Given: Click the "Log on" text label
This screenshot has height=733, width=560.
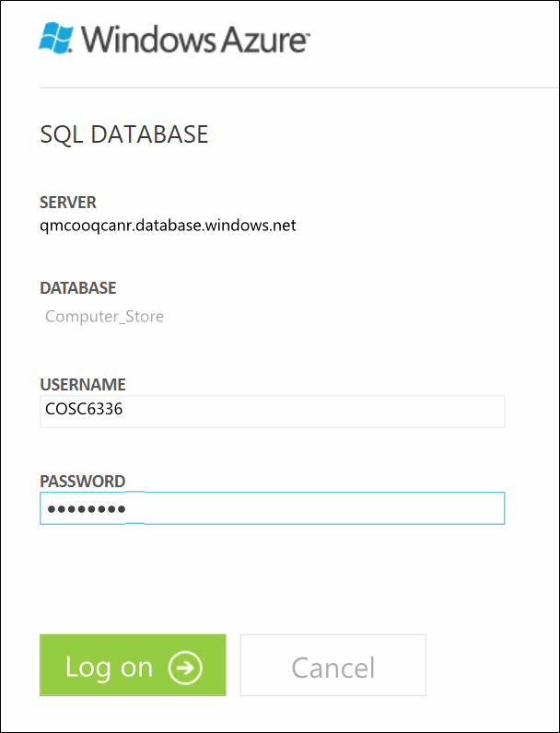Looking at the screenshot, I should (x=109, y=667).
